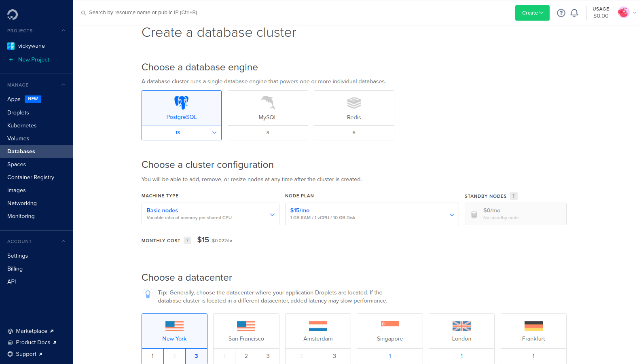Open the Standby Nodes $0/mo selector

516,214
